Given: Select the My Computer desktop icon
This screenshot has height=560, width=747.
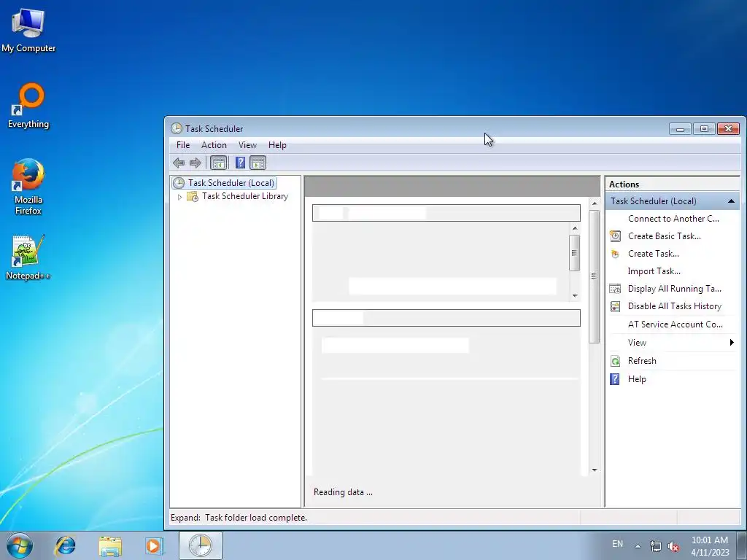Looking at the screenshot, I should [28, 31].
